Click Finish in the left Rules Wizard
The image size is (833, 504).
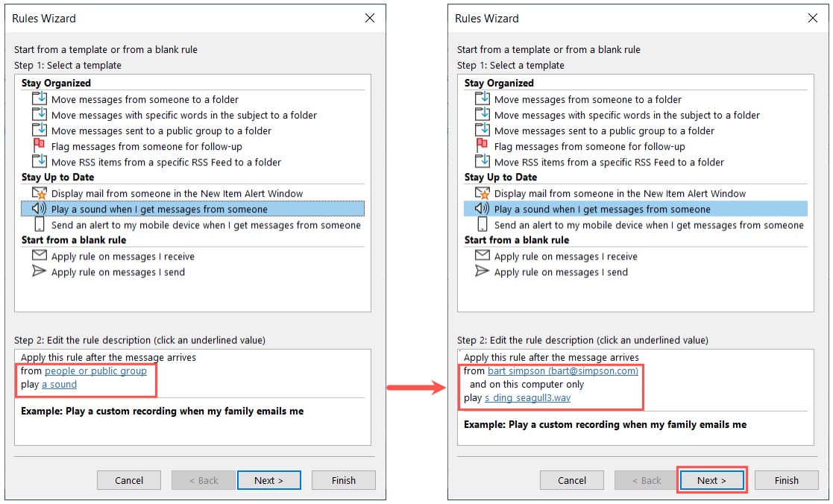pos(343,480)
